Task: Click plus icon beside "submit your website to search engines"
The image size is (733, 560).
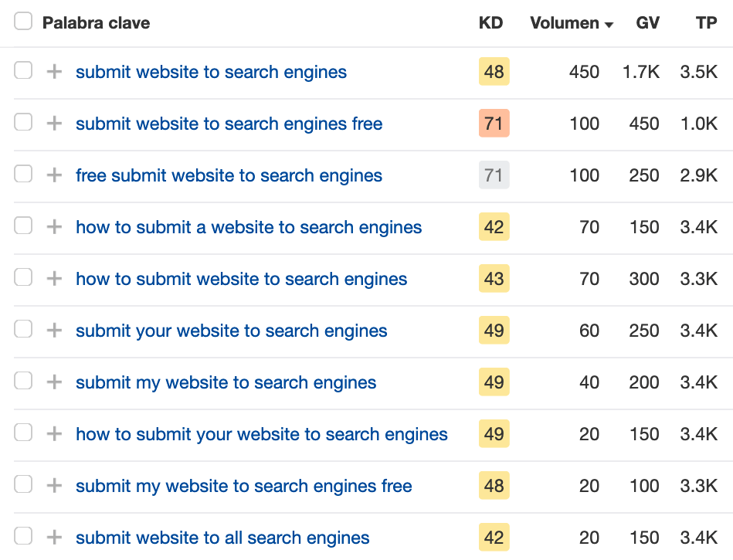Action: 54,331
